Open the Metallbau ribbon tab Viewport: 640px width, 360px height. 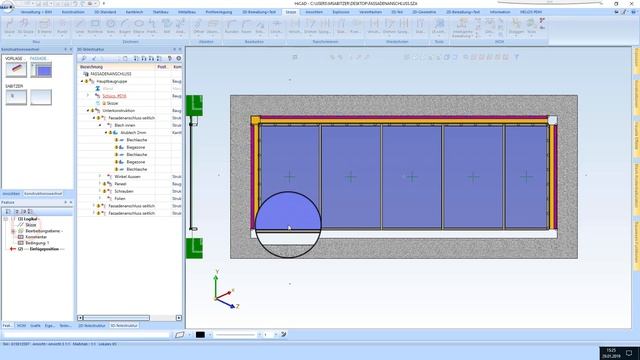click(187, 12)
